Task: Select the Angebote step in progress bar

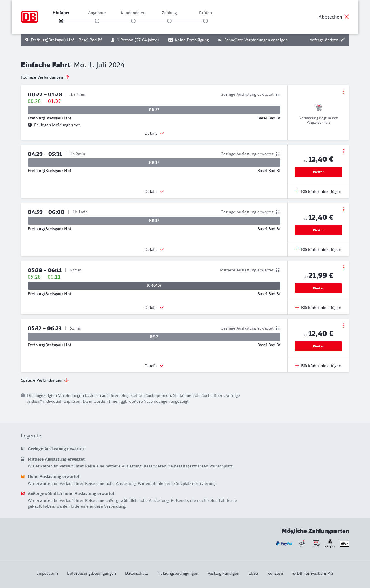Action: click(97, 21)
